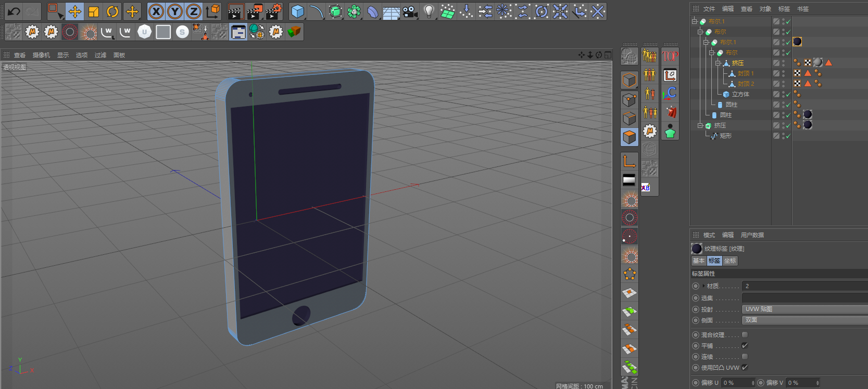Click the coordinate system cube icon
The image size is (868, 389).
coord(213,11)
